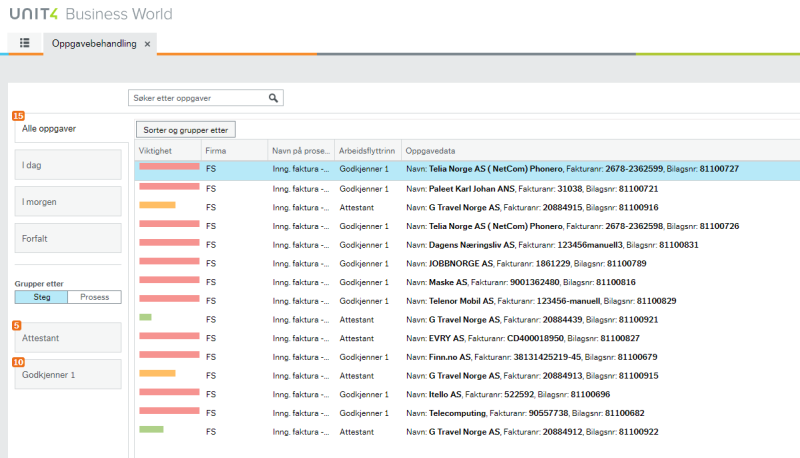Open the Itello AS task row
800x458 pixels.
click(x=467, y=394)
